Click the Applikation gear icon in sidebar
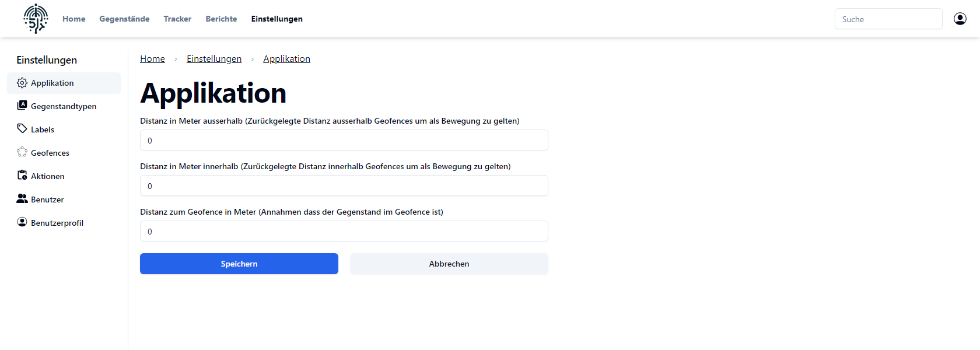This screenshot has width=980, height=350. pos(22,83)
